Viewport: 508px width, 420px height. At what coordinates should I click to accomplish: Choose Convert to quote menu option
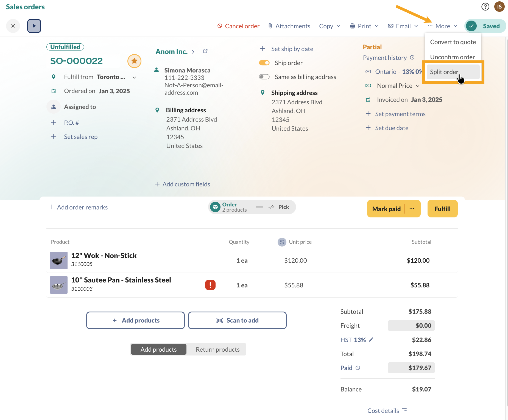point(453,42)
